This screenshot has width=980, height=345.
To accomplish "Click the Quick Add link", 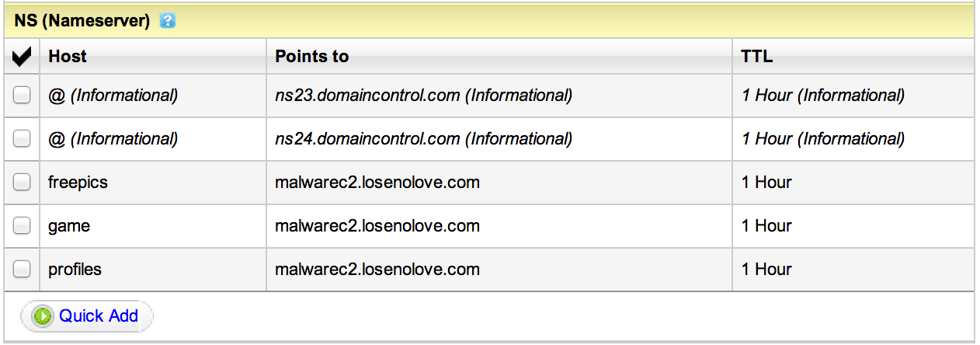I will pos(98,315).
